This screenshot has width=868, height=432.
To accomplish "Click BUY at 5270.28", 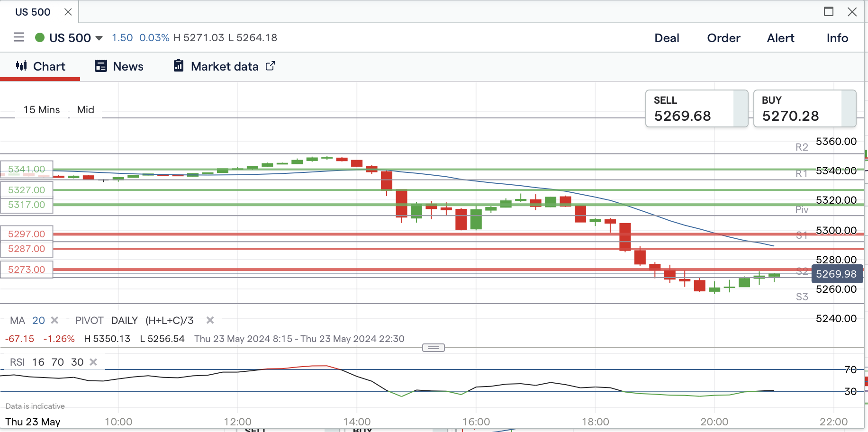I will point(805,108).
